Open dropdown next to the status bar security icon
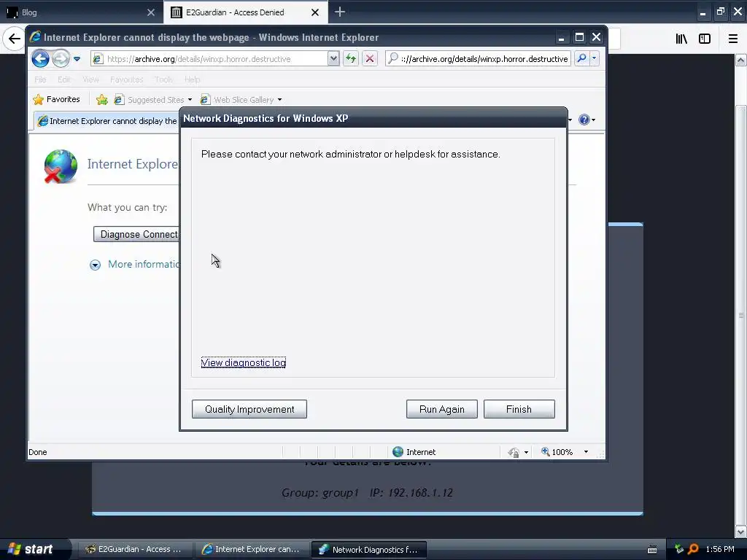Viewport: 747px width, 560px height. [527, 452]
